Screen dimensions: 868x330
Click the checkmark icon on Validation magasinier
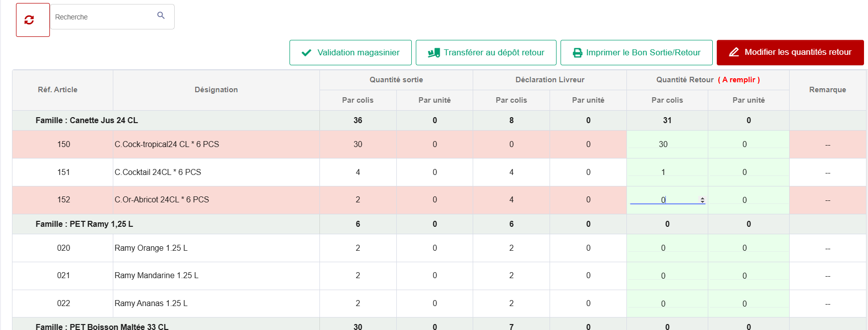(x=306, y=53)
